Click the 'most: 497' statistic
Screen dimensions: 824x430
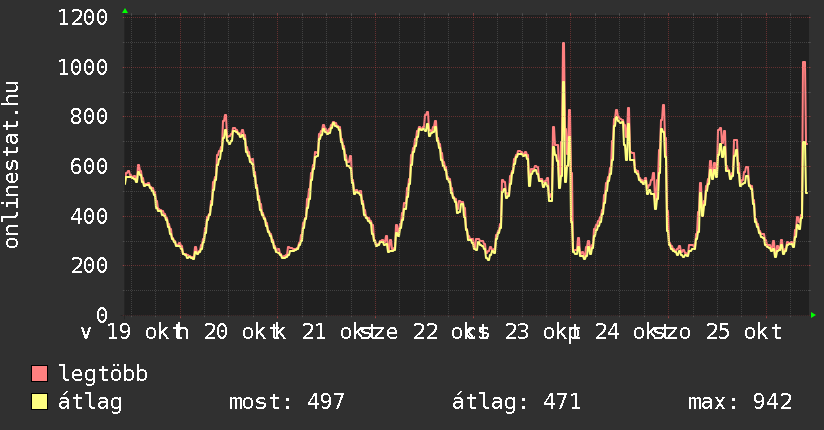pyautogui.click(x=286, y=403)
